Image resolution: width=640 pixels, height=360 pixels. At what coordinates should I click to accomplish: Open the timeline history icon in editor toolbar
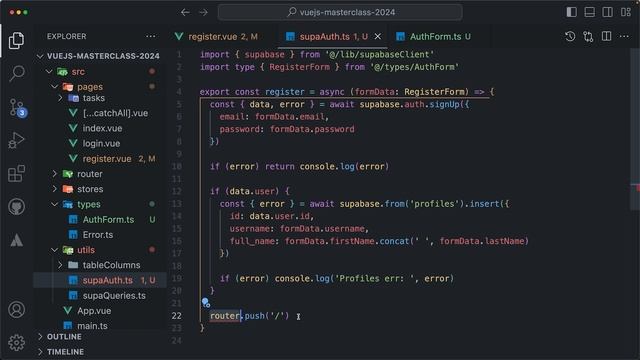570,36
